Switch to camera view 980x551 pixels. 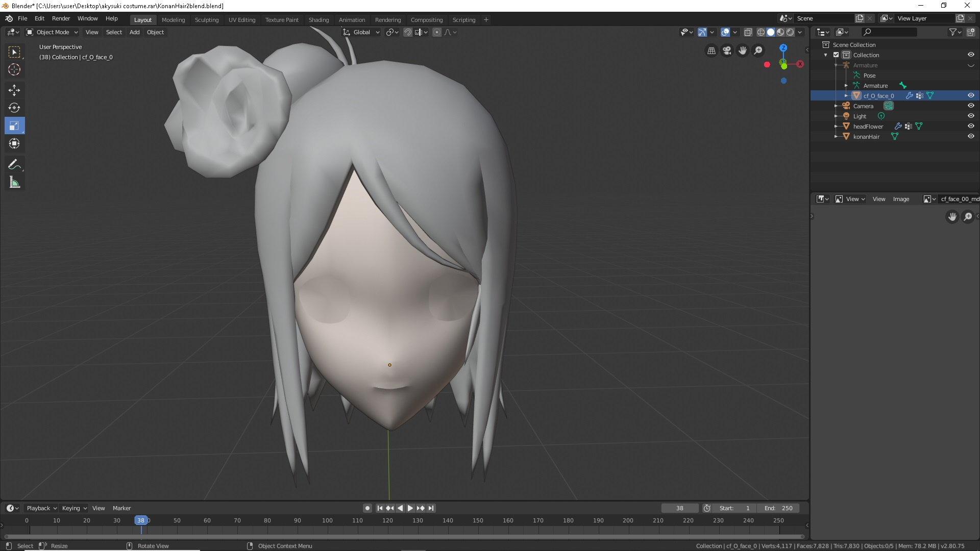[x=727, y=51]
